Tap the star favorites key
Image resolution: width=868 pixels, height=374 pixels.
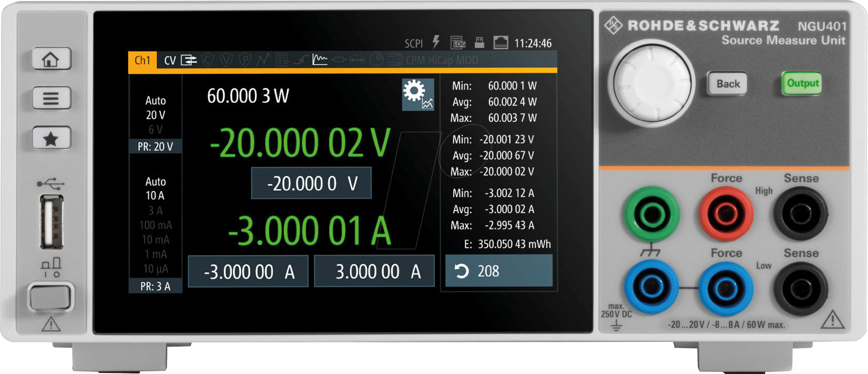[51, 139]
